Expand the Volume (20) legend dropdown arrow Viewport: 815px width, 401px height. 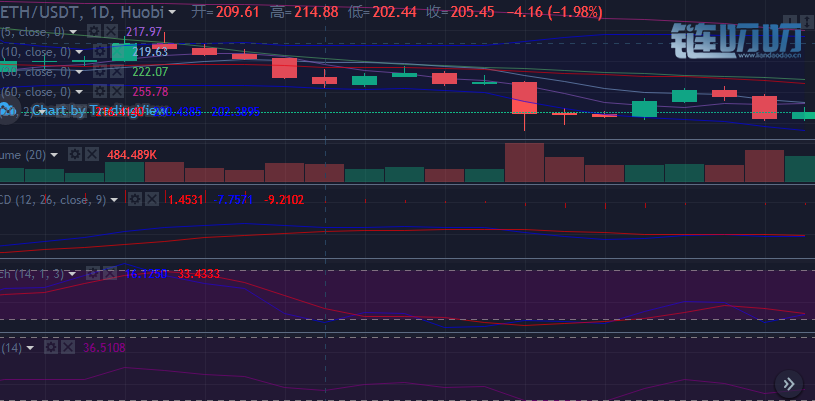[x=55, y=155]
